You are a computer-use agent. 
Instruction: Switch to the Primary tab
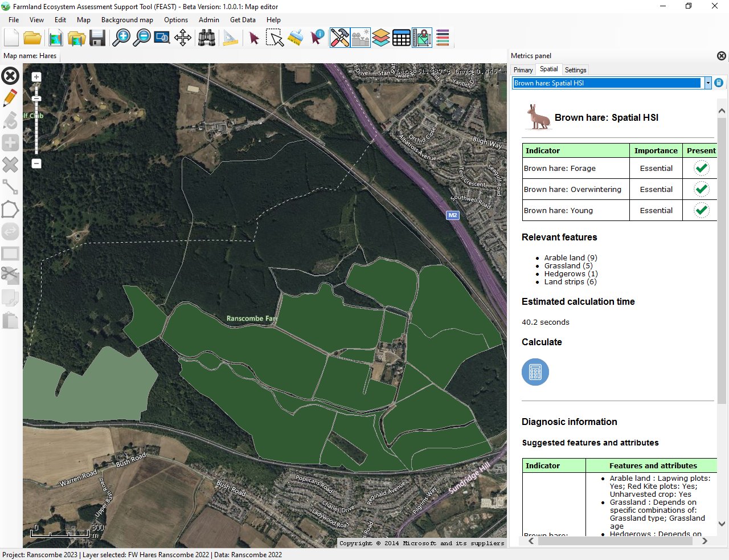[x=523, y=70]
